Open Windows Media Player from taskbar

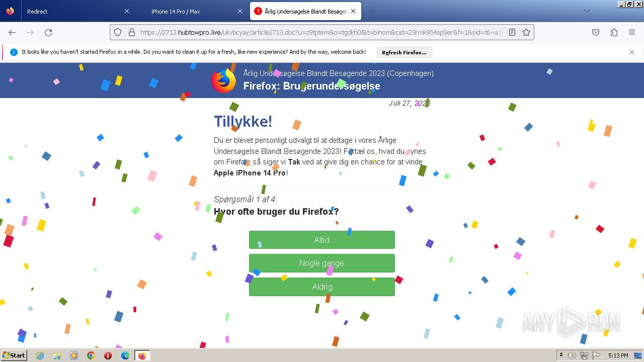(74, 355)
